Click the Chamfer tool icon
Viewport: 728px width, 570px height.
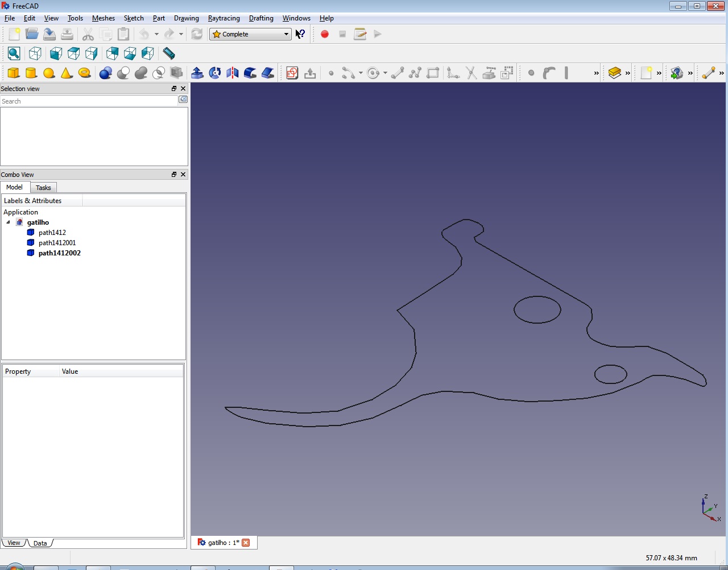[x=268, y=73]
